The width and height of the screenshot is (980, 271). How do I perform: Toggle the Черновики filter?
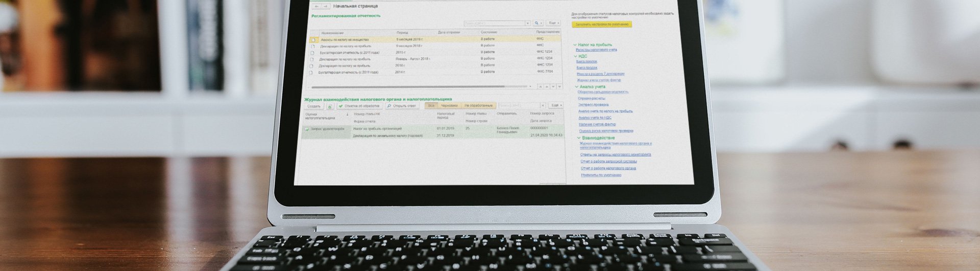click(x=449, y=106)
